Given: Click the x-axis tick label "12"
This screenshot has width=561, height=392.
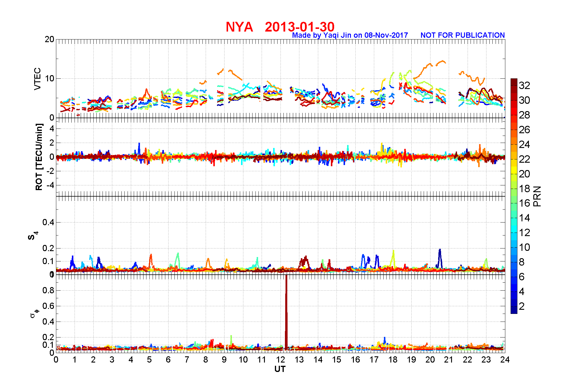Looking at the screenshot, I should tap(280, 360).
